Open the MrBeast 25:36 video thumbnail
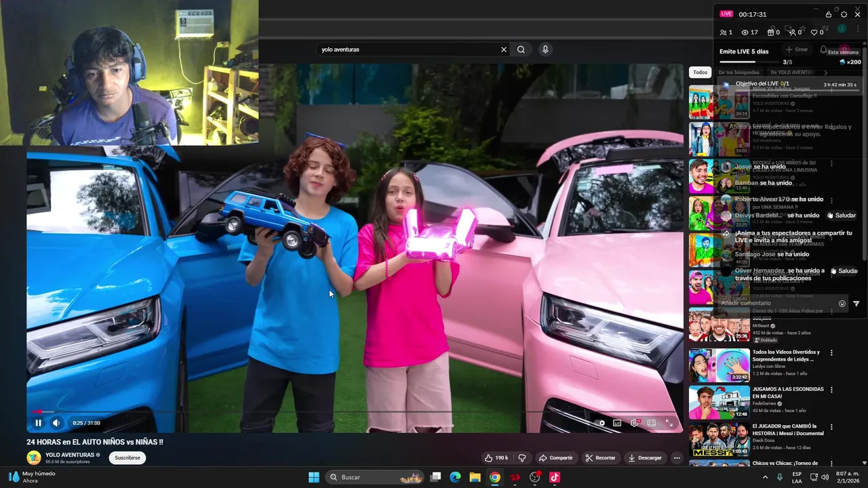Screen dimensions: 868x488 (719, 325)
